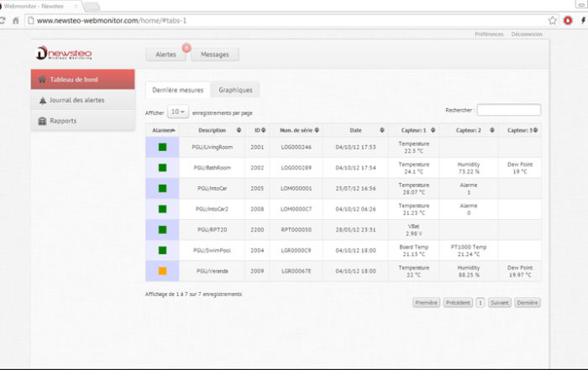Sort by Num. de série column icon
The width and height of the screenshot is (588, 370).
(317, 130)
